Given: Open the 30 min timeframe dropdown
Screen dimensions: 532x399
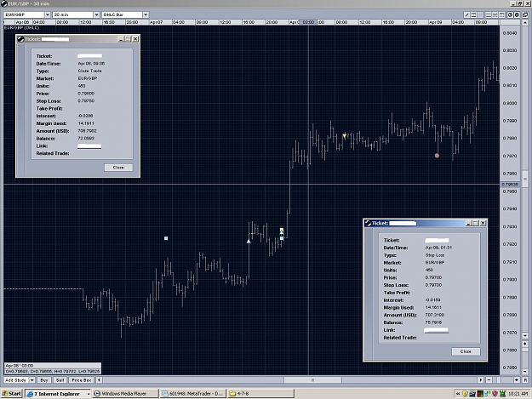Looking at the screenshot, I should (96, 14).
